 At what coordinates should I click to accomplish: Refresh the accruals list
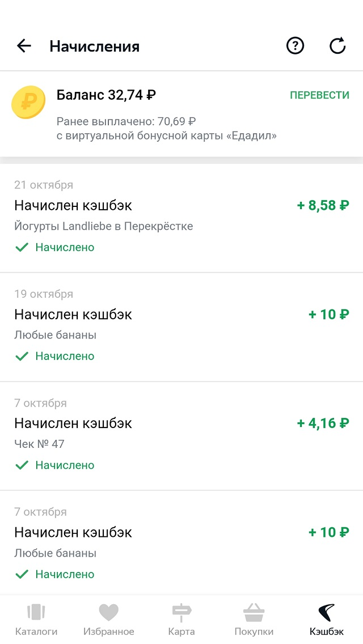pos(337,46)
